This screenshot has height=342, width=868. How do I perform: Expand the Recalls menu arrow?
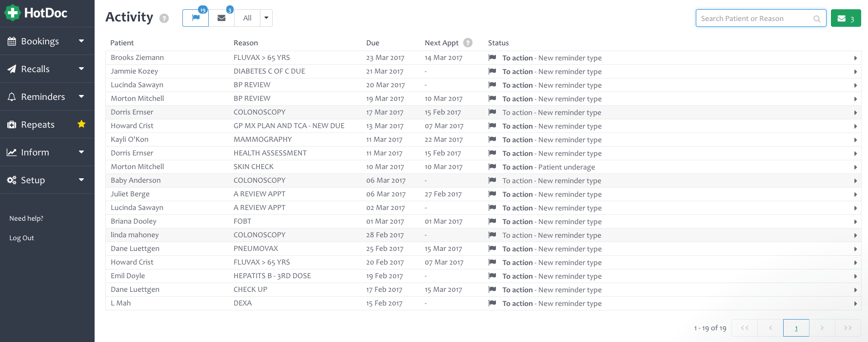point(81,69)
